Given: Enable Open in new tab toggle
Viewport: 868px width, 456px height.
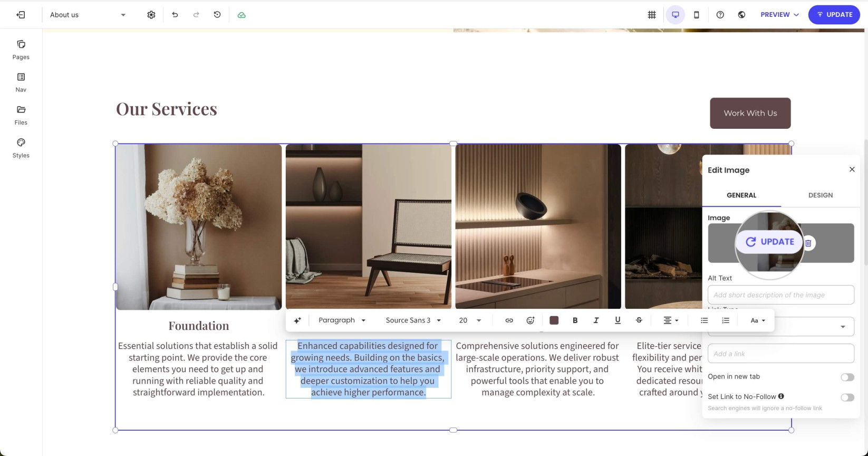Looking at the screenshot, I should (847, 377).
